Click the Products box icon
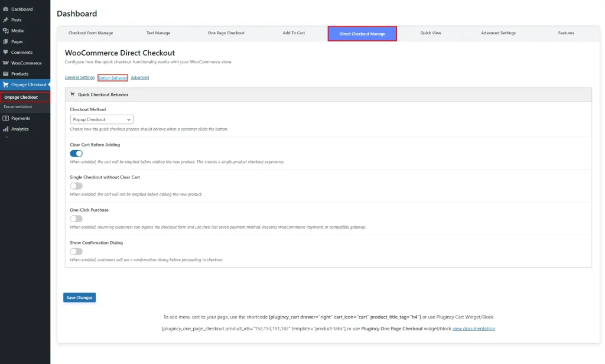Screen dimensions: 605x364 [x=5, y=74]
